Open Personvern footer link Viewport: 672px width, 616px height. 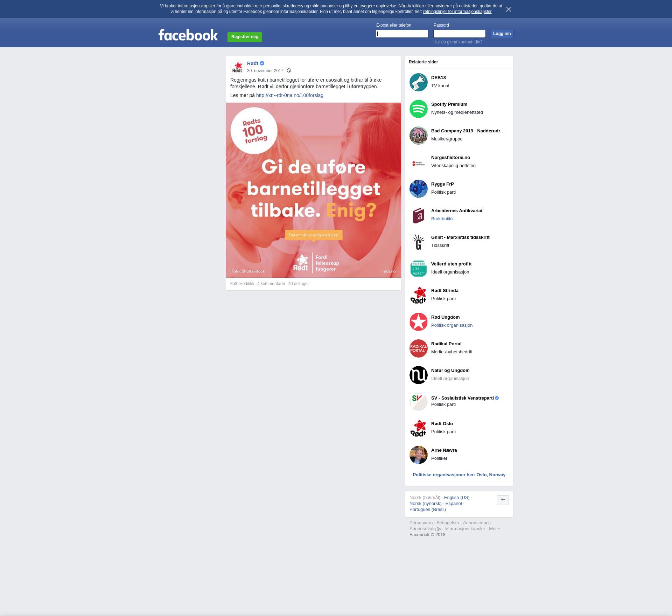pyautogui.click(x=421, y=523)
